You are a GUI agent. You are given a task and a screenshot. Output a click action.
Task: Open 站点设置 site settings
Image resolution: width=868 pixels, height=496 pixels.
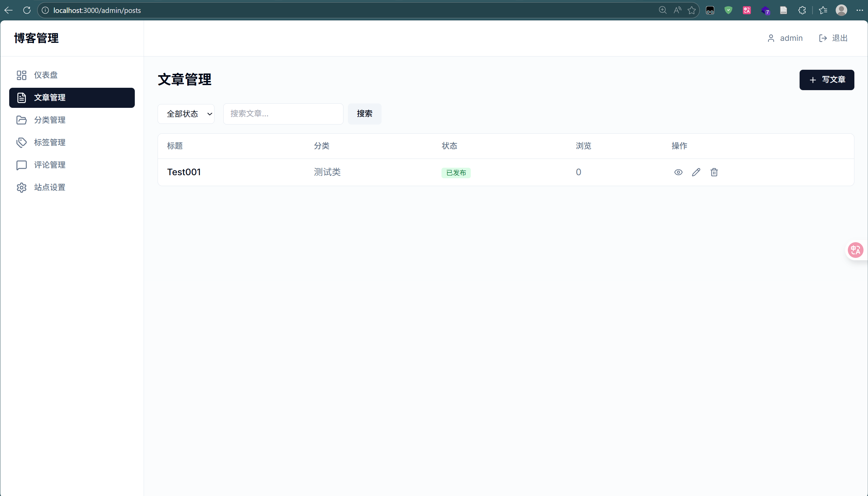tap(49, 187)
